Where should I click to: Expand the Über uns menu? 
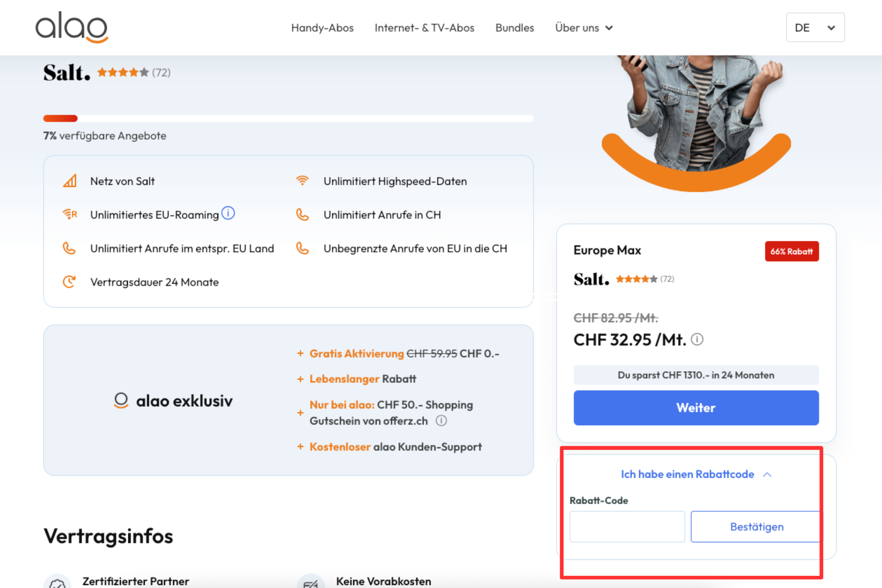point(584,28)
